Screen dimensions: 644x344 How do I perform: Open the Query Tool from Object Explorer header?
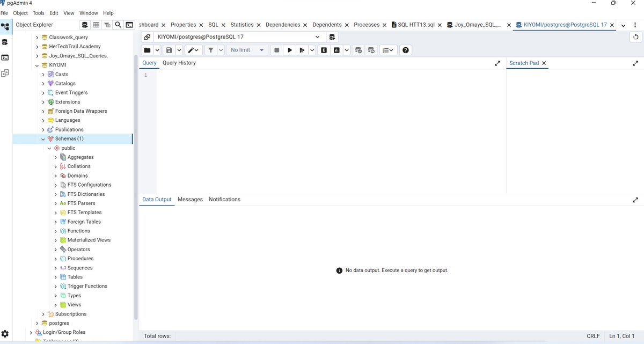coord(84,25)
